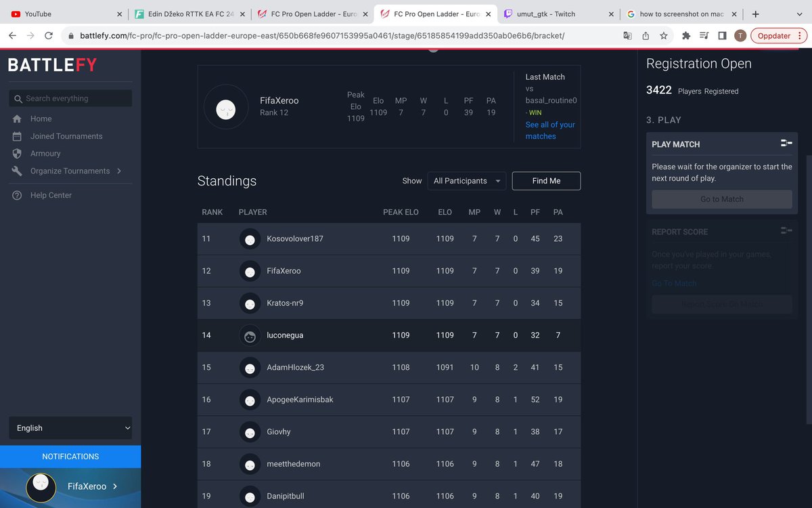Open the media control icon in toolbar
Viewport: 812px width, 508px height.
(x=704, y=36)
